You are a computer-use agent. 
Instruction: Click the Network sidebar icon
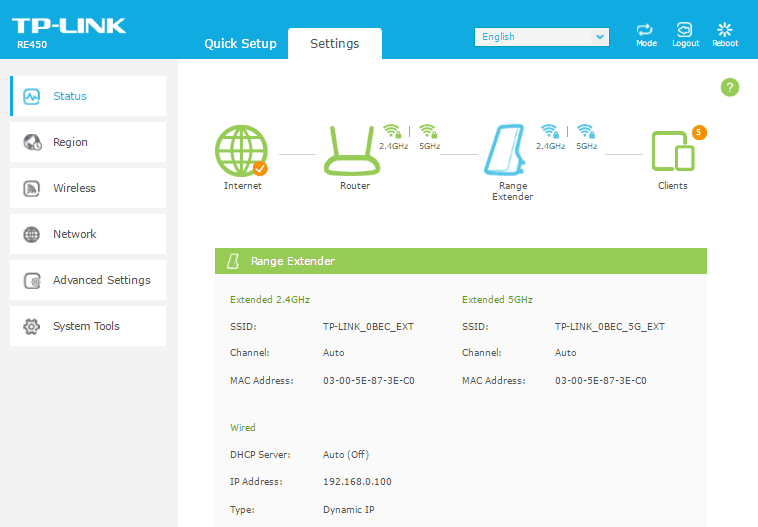pyautogui.click(x=32, y=234)
